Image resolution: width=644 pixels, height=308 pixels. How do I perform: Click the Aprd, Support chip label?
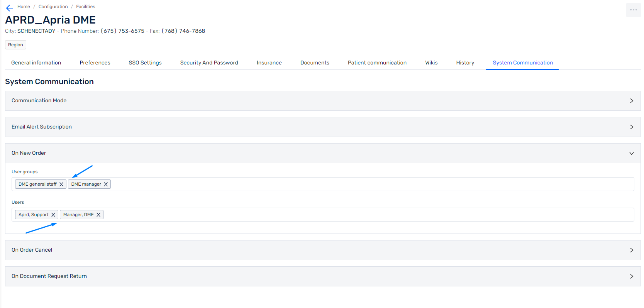tap(34, 215)
